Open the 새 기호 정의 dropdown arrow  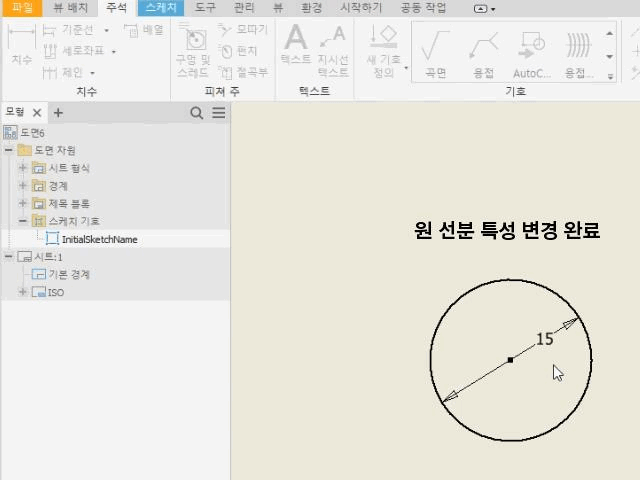tap(406, 68)
